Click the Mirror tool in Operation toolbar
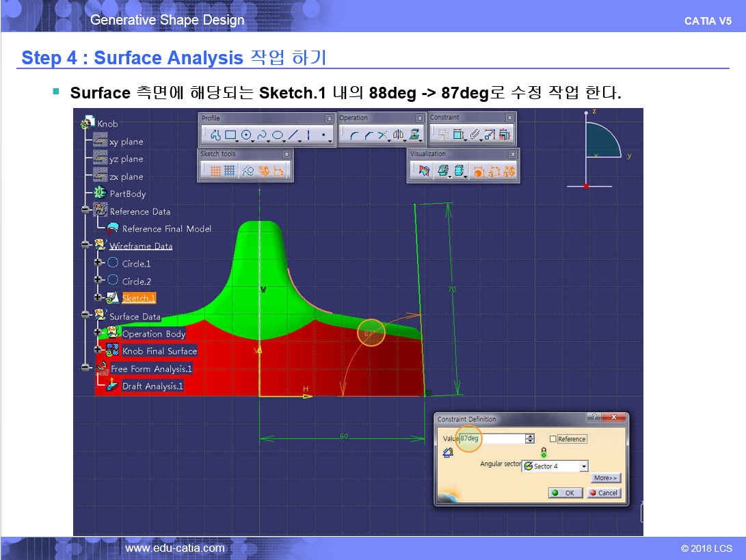 pos(397,135)
